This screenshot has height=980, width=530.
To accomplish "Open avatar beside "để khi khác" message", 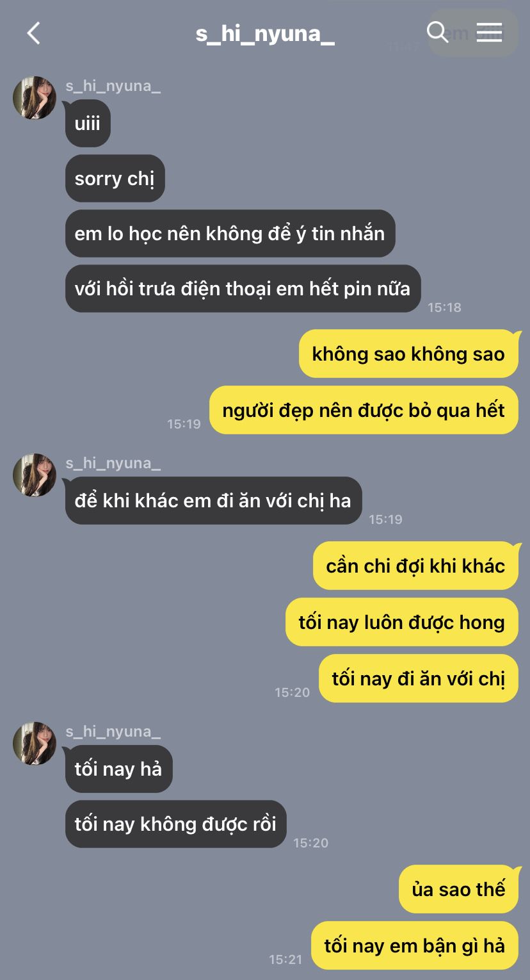I will pyautogui.click(x=35, y=475).
